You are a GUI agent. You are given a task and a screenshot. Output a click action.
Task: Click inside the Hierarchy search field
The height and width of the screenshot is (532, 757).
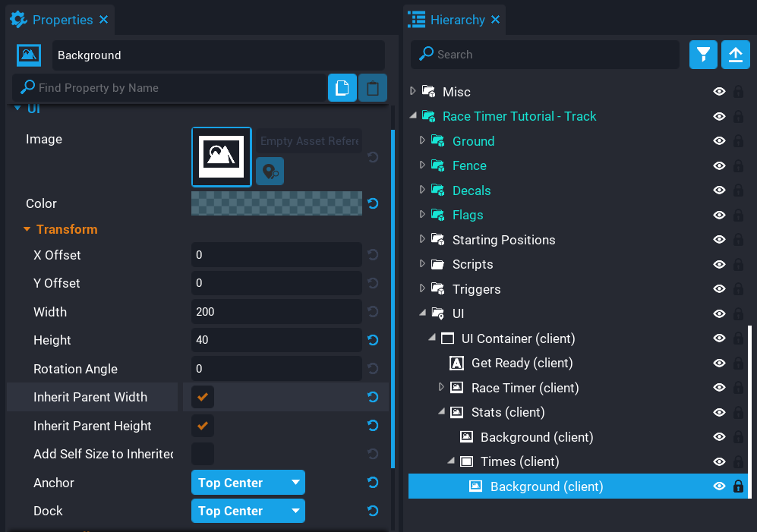point(544,54)
